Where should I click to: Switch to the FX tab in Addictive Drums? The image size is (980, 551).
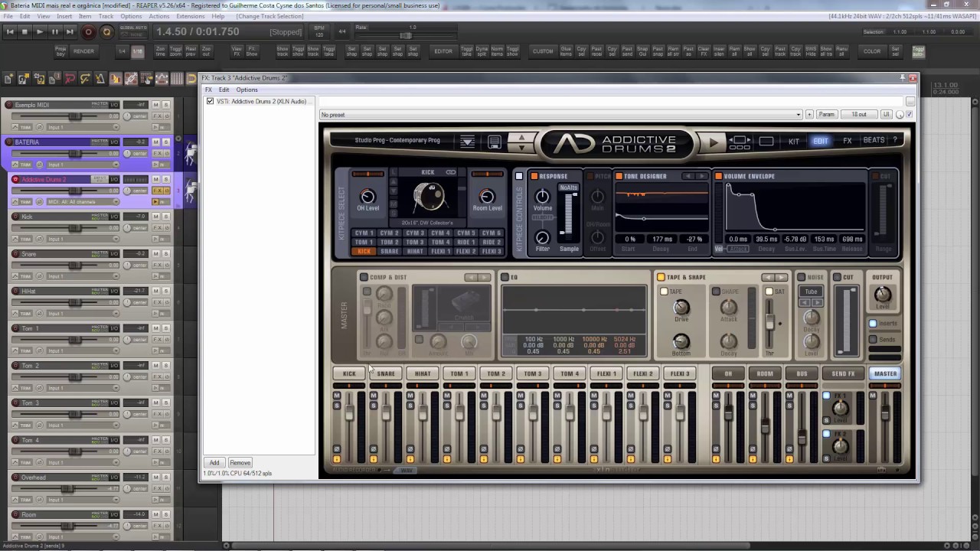[848, 141]
